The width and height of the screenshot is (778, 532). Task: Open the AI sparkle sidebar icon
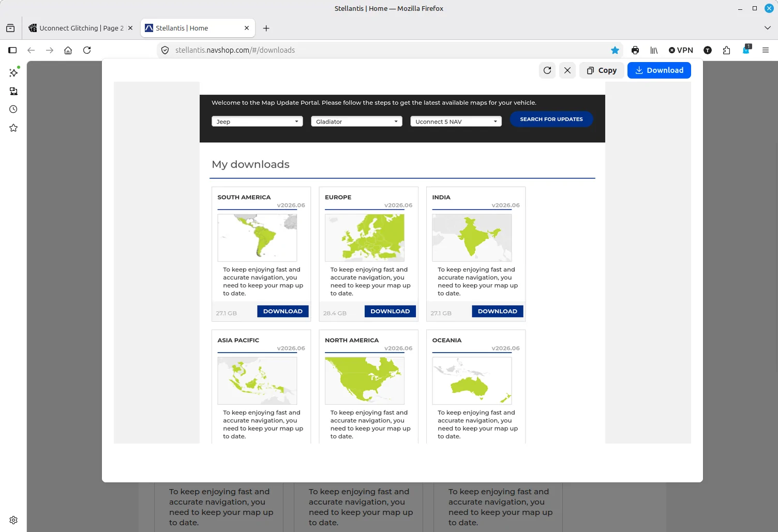click(x=13, y=72)
